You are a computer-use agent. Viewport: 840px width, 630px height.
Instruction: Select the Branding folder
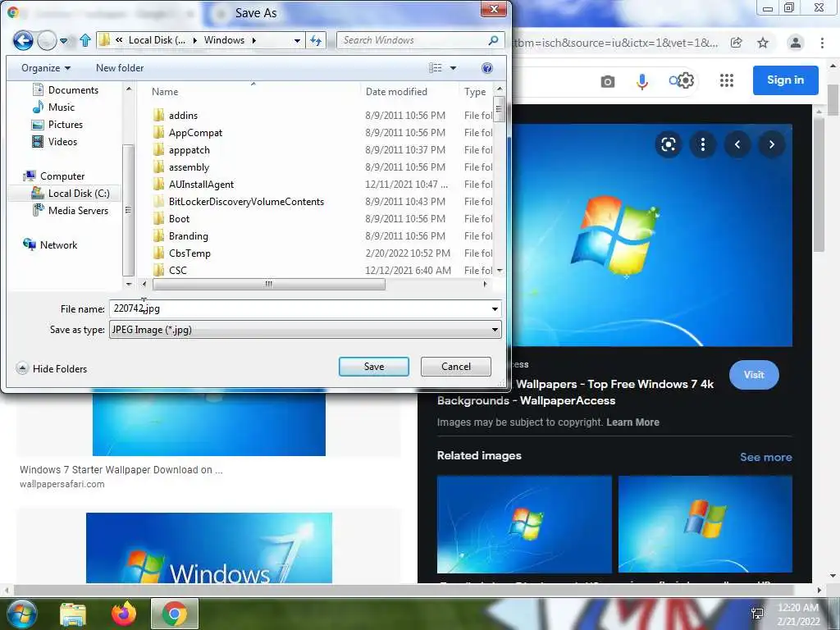(180, 235)
